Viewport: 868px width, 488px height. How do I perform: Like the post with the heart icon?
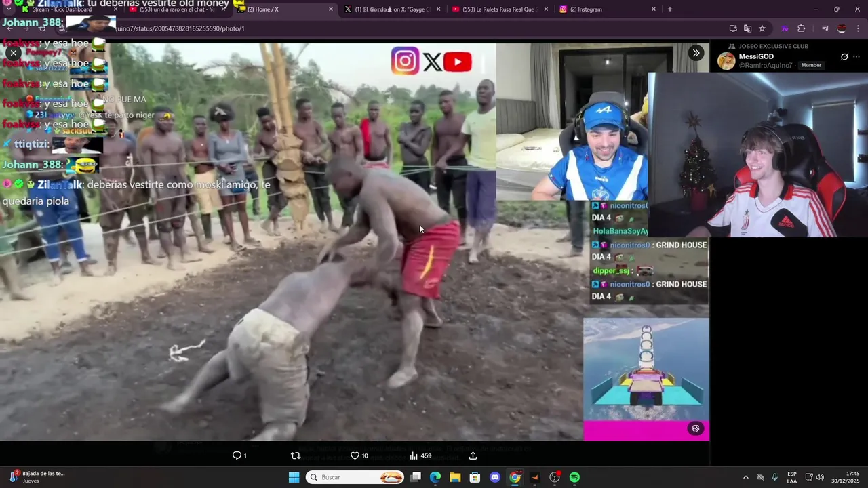click(x=359, y=455)
